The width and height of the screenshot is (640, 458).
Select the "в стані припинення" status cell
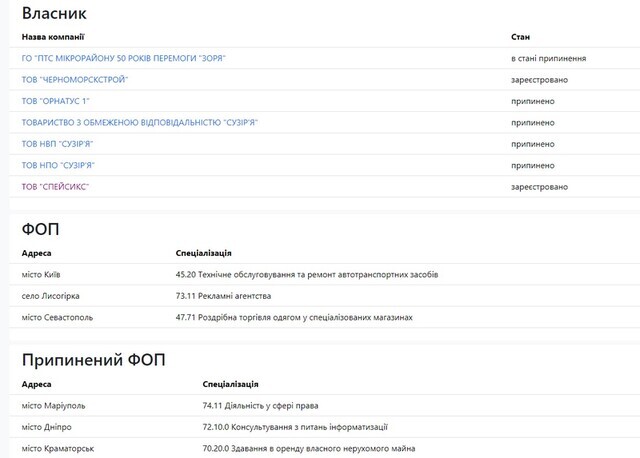[x=548, y=58]
